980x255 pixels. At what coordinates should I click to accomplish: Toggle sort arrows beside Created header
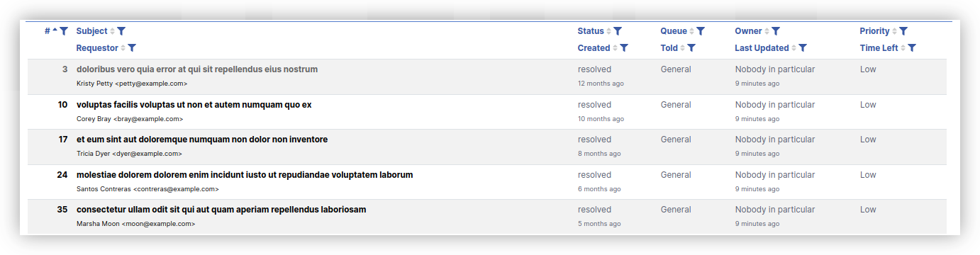[615, 48]
